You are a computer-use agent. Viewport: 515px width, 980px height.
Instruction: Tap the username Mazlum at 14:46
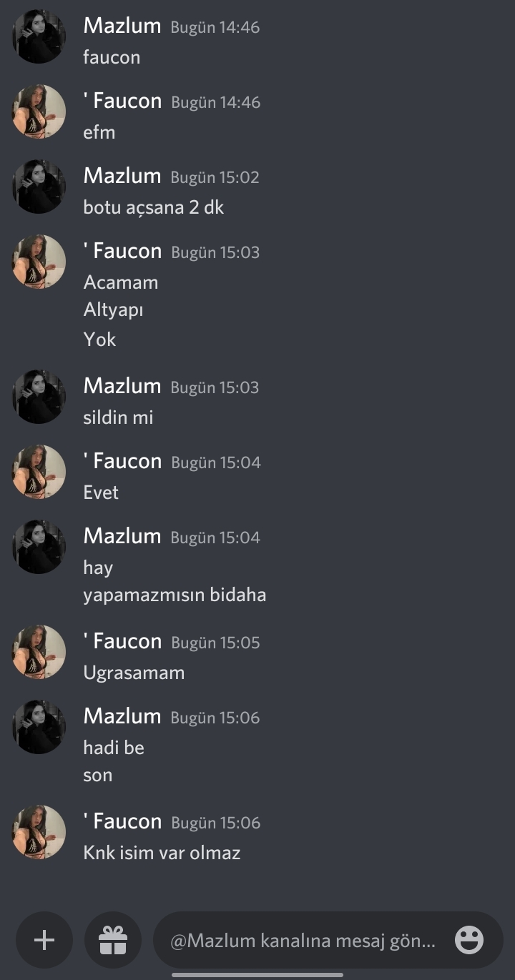(122, 26)
